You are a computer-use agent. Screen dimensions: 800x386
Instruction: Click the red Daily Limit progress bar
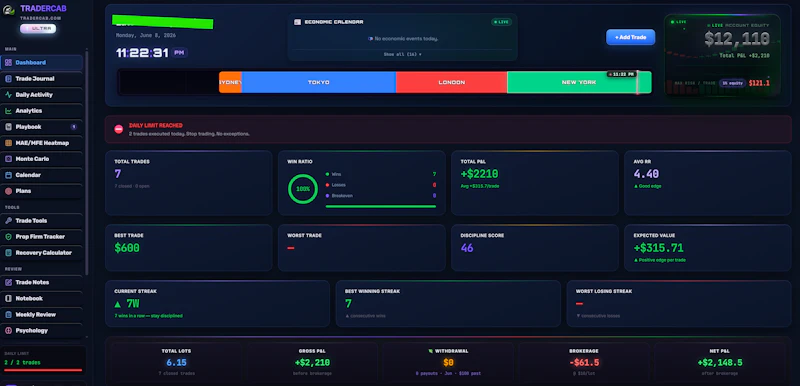click(43, 370)
